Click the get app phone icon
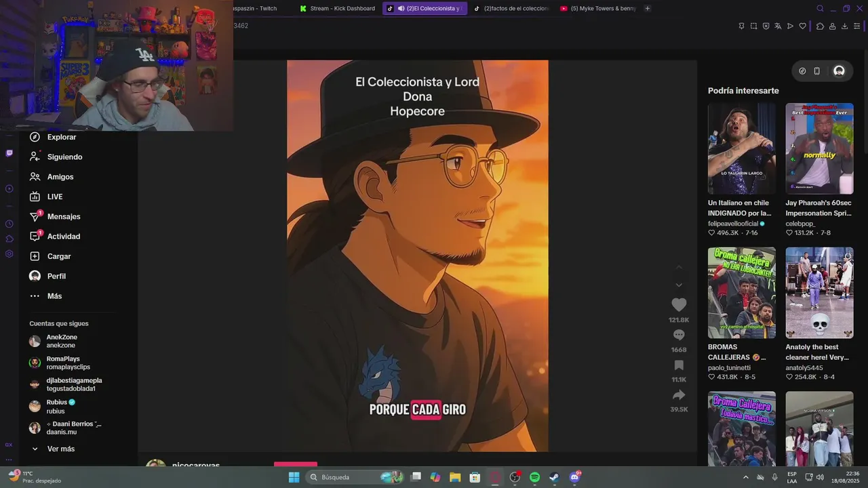Screen dimensions: 868x488 click(816, 70)
